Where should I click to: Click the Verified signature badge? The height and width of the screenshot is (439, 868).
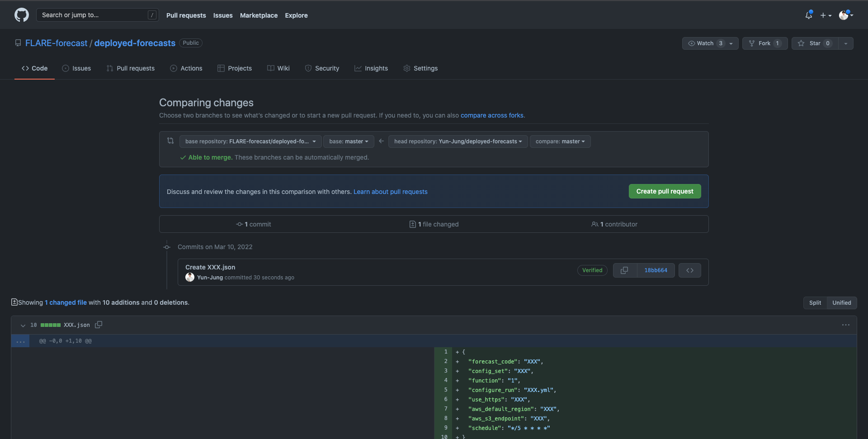(x=592, y=270)
